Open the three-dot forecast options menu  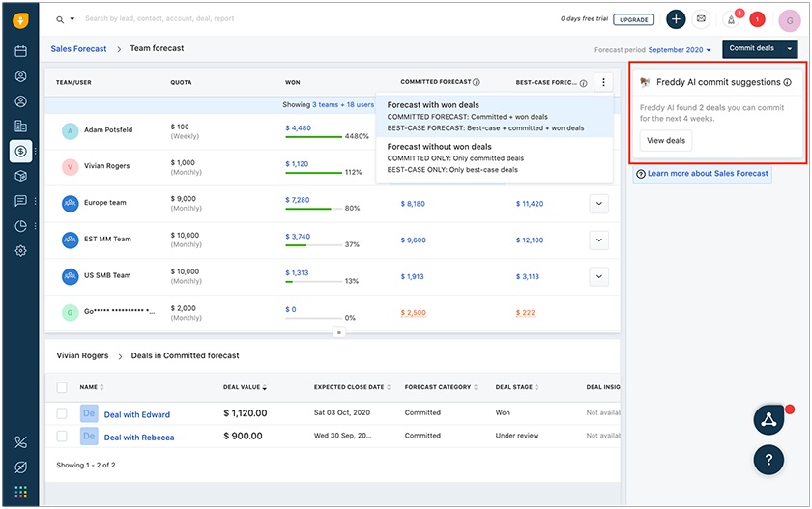tap(603, 82)
